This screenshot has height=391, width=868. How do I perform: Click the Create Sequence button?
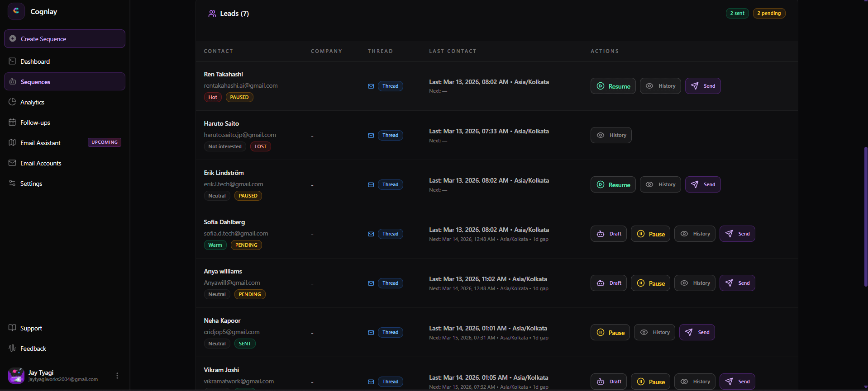pos(65,39)
